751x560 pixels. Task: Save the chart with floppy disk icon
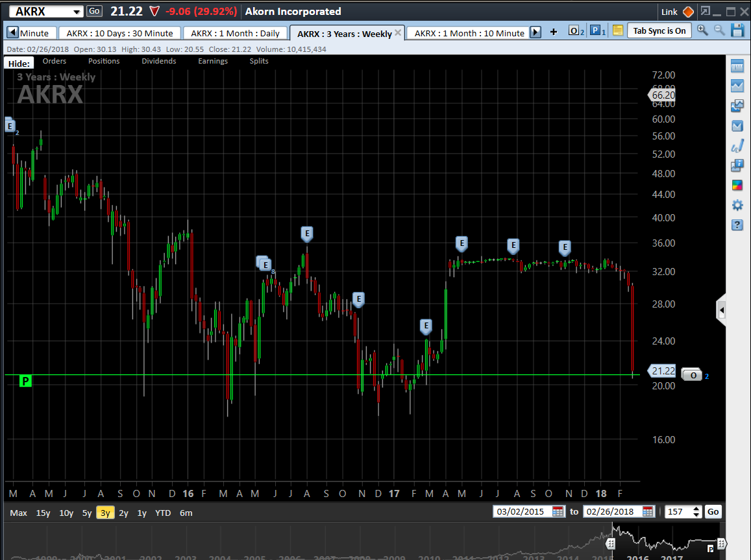pyautogui.click(x=737, y=30)
